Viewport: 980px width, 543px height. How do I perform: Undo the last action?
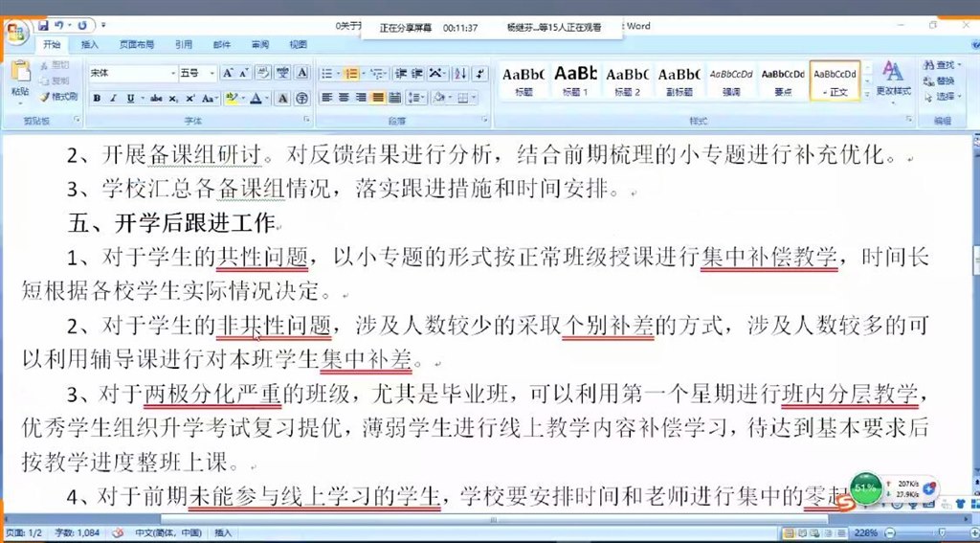[58, 26]
